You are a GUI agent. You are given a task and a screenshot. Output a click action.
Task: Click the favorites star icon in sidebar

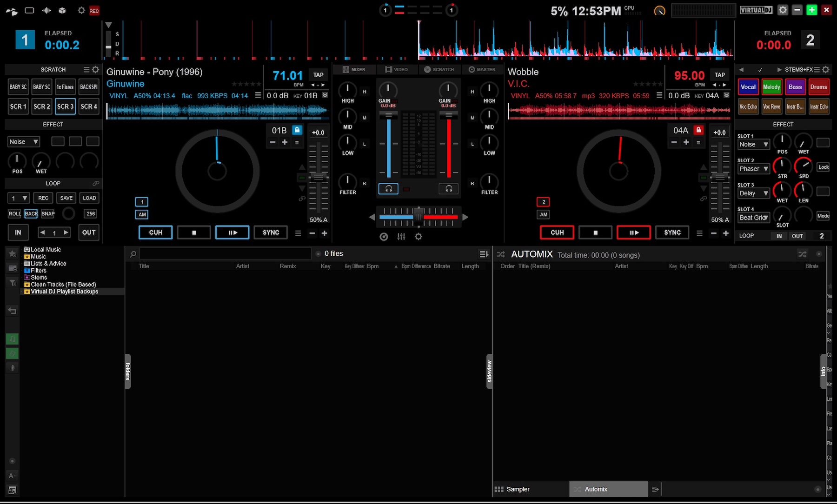click(x=12, y=253)
